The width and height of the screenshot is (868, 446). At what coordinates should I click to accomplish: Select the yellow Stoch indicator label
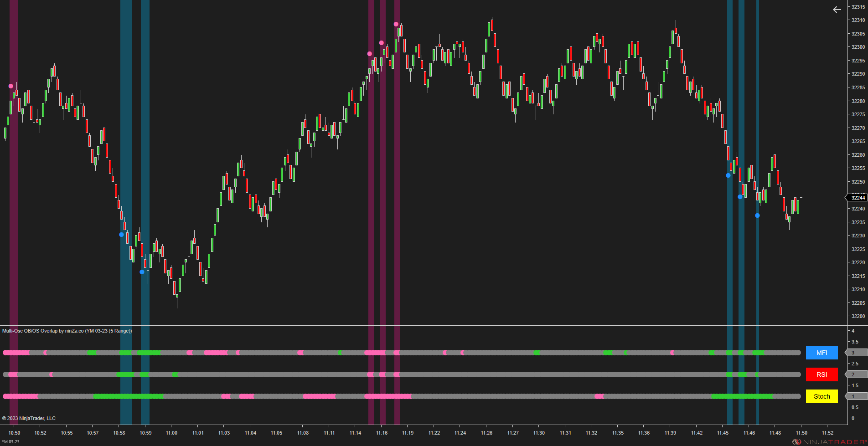(x=821, y=396)
